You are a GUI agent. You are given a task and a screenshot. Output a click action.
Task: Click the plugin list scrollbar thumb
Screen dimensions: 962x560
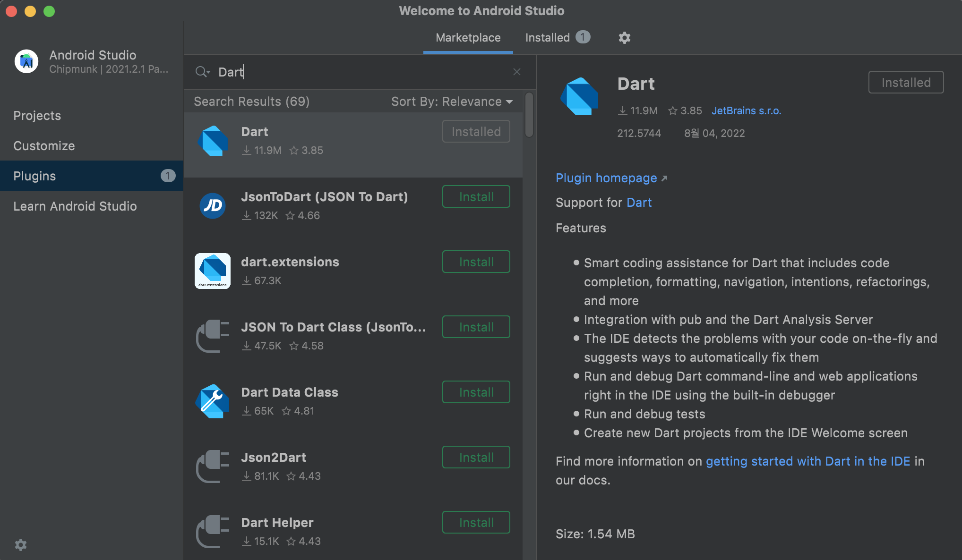pos(529,115)
